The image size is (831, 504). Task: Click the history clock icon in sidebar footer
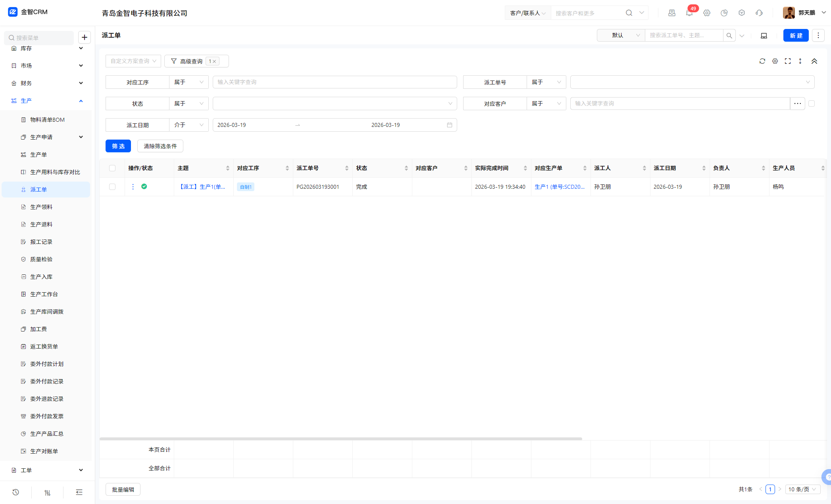15,492
